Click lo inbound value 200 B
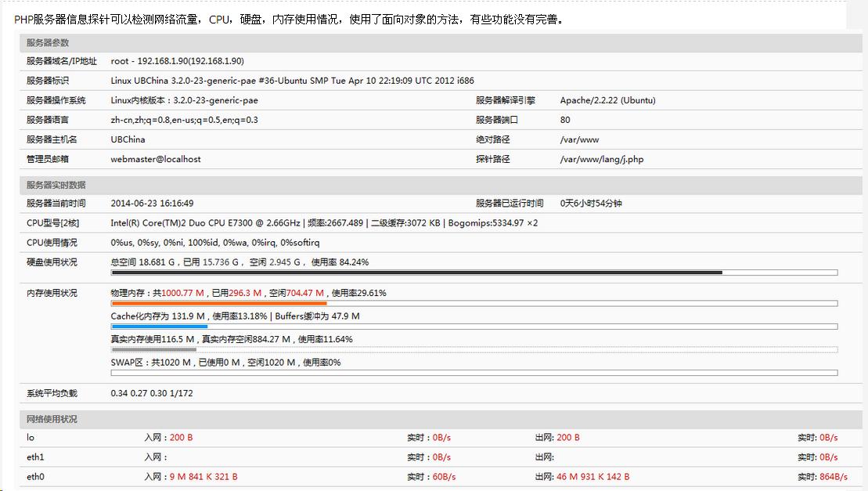Viewport: 868px width, 491px height. point(181,437)
